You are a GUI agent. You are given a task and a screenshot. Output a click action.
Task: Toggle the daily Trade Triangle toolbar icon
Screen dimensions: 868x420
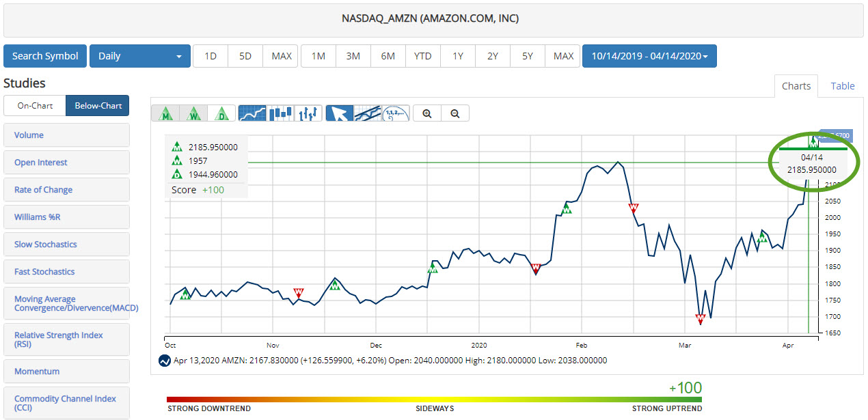click(221, 113)
